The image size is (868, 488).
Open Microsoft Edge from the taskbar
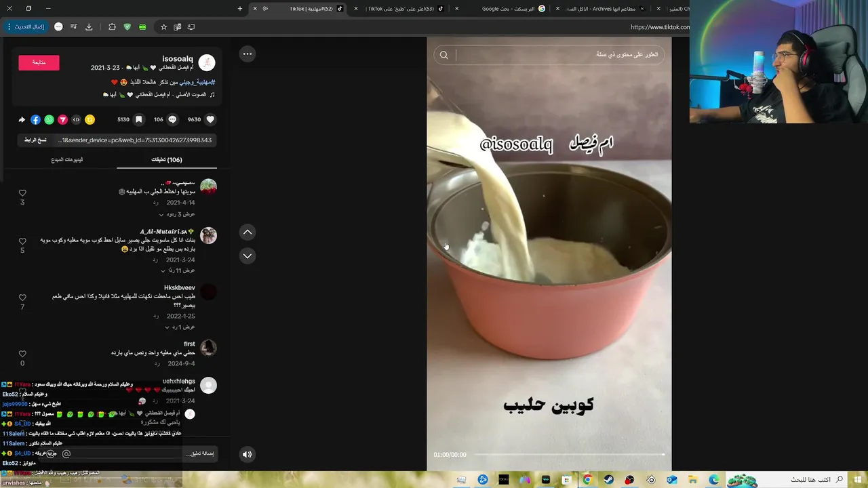pyautogui.click(x=714, y=479)
